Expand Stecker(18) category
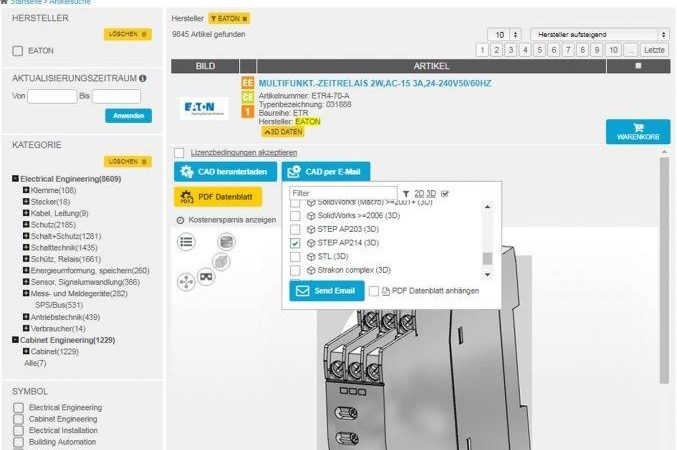Screen dimensions: 677x450 [26, 202]
